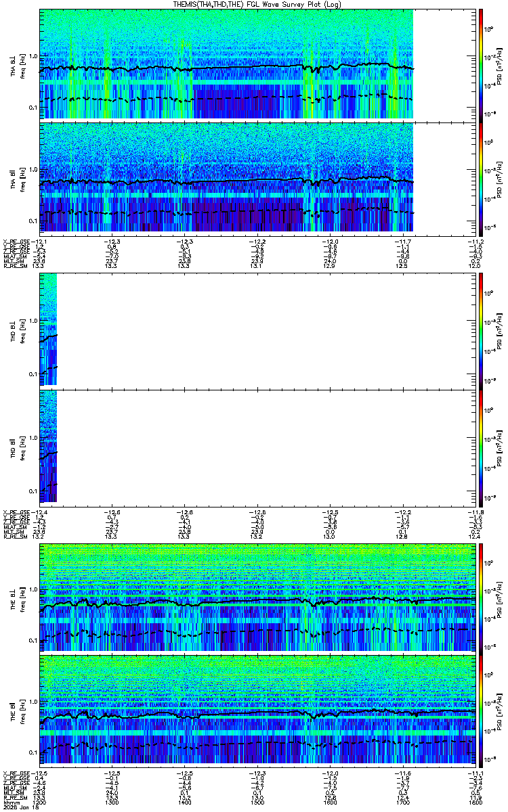Click the 1600 time tick label
Viewport: 508px width, 812px height.
pyautogui.click(x=331, y=802)
